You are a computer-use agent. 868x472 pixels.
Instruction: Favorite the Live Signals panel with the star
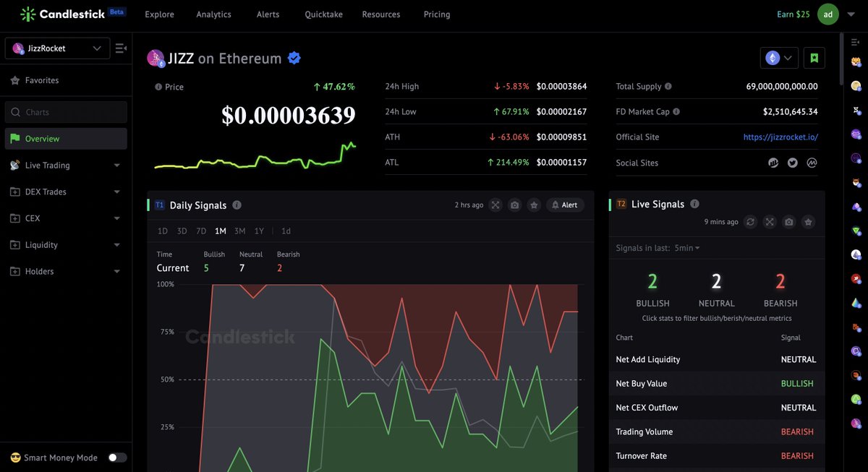pyautogui.click(x=808, y=222)
